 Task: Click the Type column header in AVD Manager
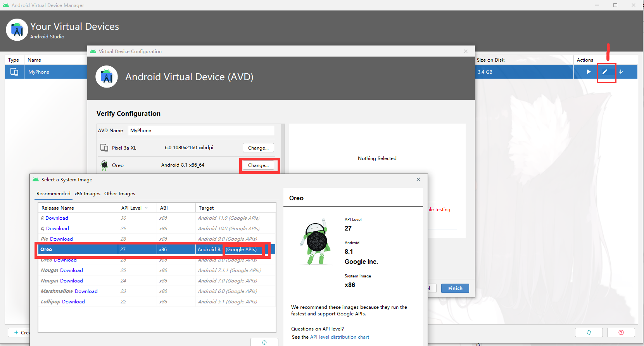[x=14, y=60]
